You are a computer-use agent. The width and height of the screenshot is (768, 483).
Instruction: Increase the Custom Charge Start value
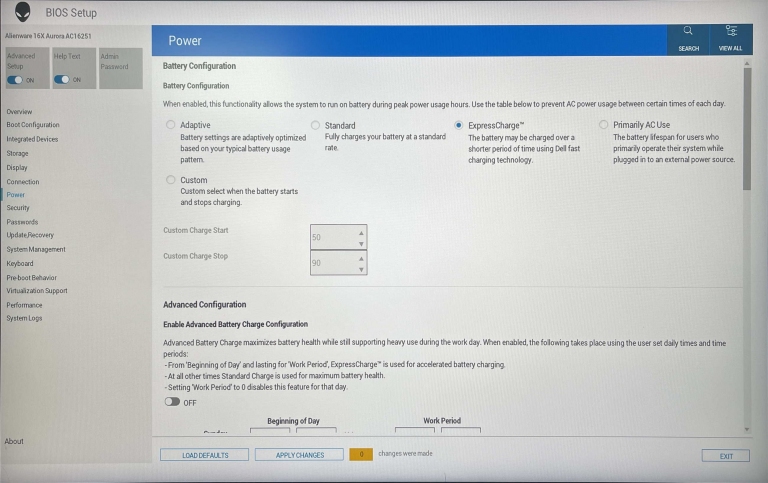tap(361, 231)
